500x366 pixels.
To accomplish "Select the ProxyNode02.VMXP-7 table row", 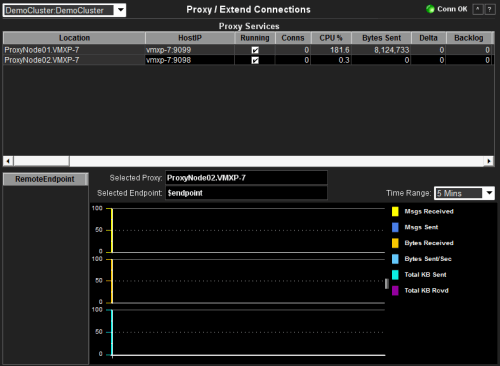I will tap(247, 60).
